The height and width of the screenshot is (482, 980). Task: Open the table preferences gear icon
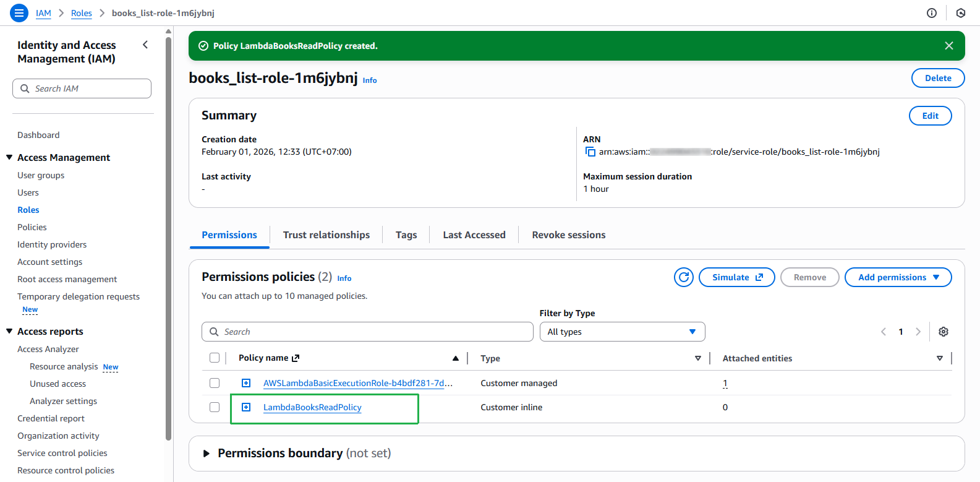coord(943,332)
